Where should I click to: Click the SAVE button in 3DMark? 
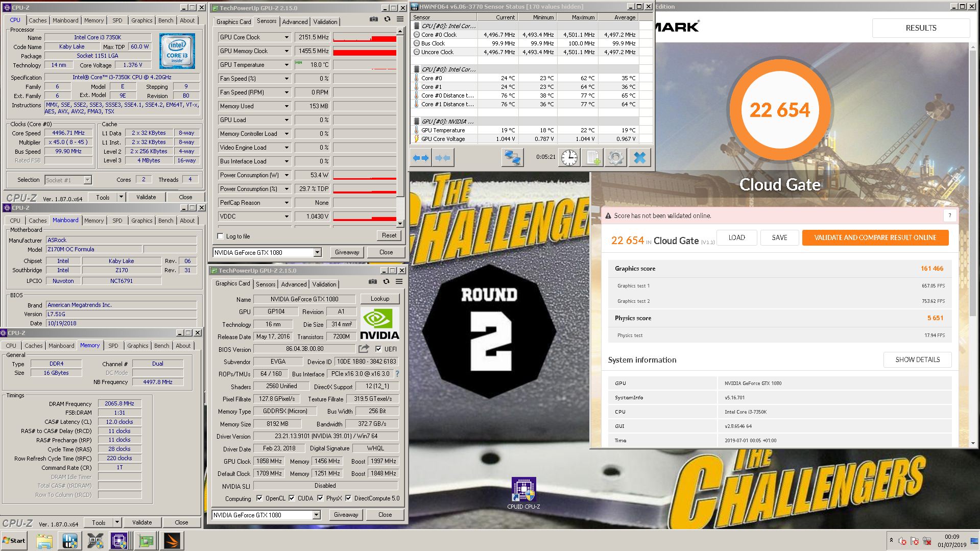[x=779, y=237]
